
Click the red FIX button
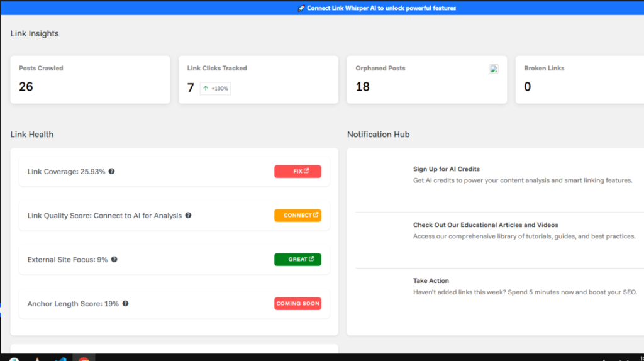pos(297,171)
